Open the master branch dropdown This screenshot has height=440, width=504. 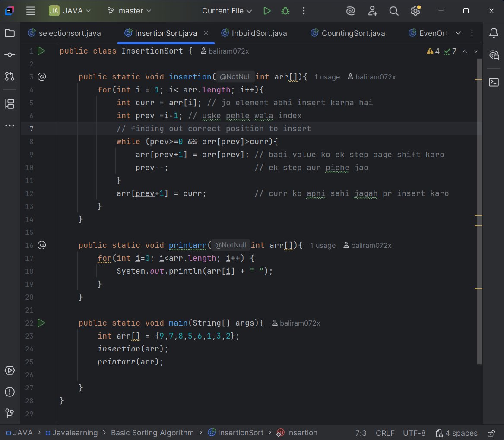pos(129,11)
